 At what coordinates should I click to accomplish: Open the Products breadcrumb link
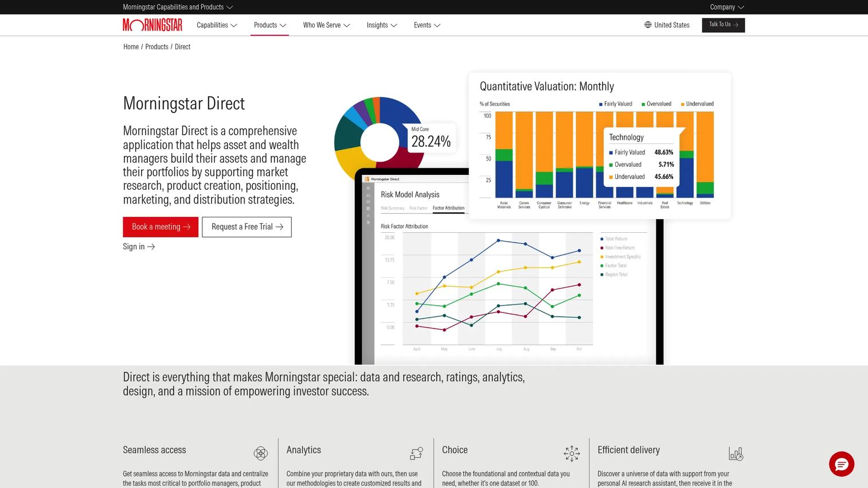click(x=157, y=47)
